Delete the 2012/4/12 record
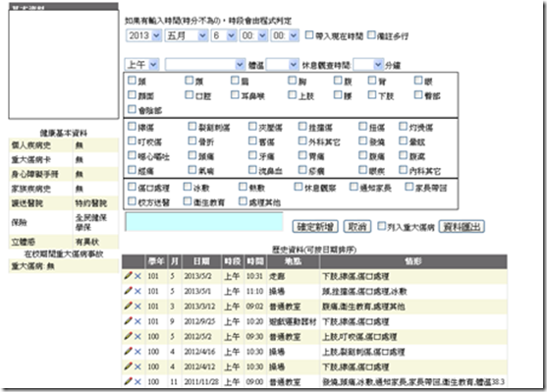 coord(137,366)
